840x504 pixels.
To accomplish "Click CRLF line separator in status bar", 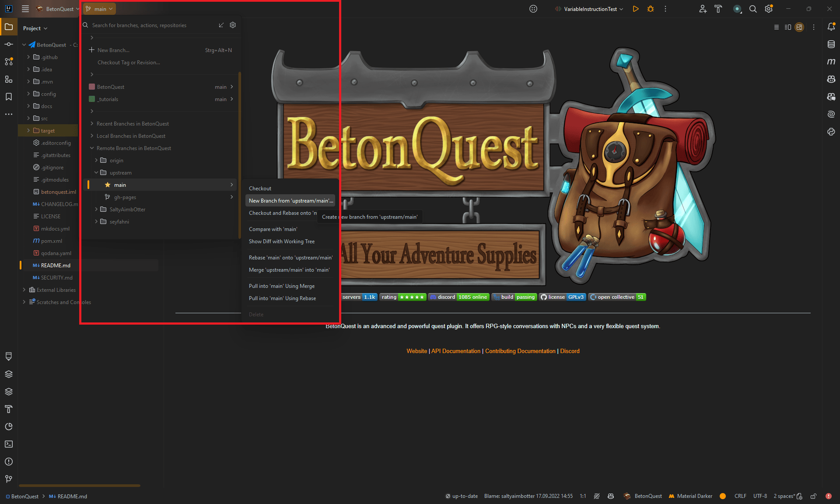I will click(740, 496).
